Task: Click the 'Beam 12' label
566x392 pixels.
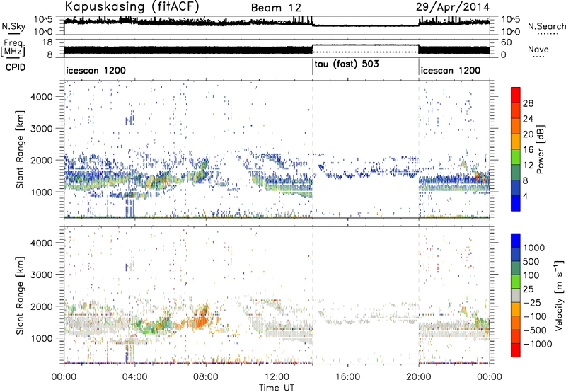Action: pos(276,8)
